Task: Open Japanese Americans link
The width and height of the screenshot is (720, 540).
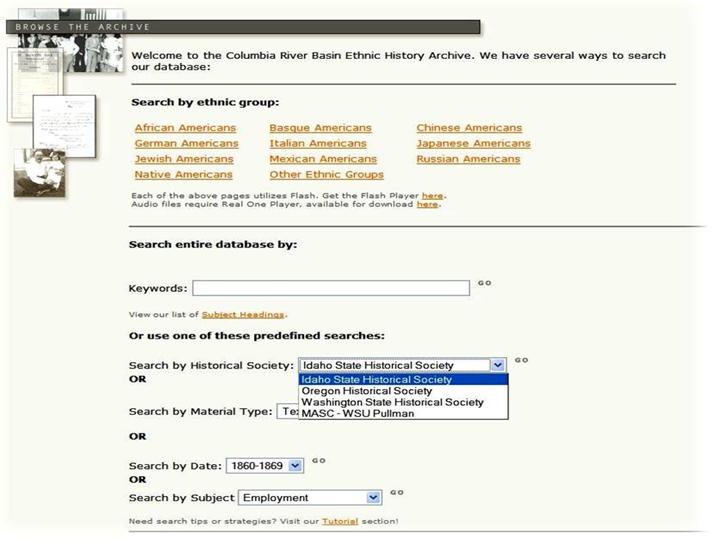Action: tap(473, 143)
